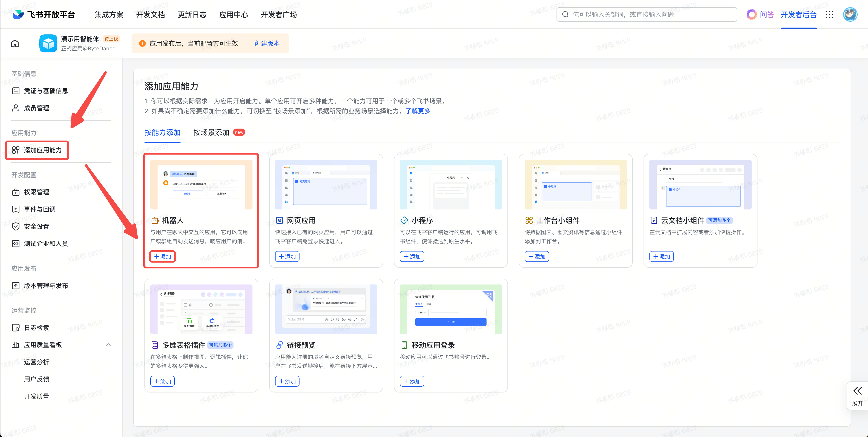Click the 网页应用 preview thumbnail
The height and width of the screenshot is (437, 868).
coord(326,185)
